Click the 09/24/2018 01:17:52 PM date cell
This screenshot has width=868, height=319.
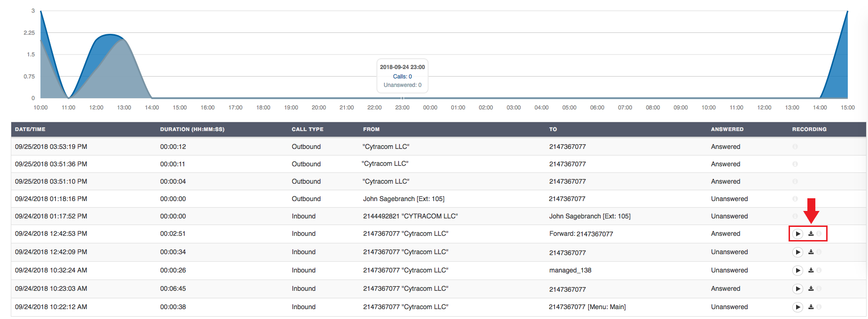(x=51, y=216)
